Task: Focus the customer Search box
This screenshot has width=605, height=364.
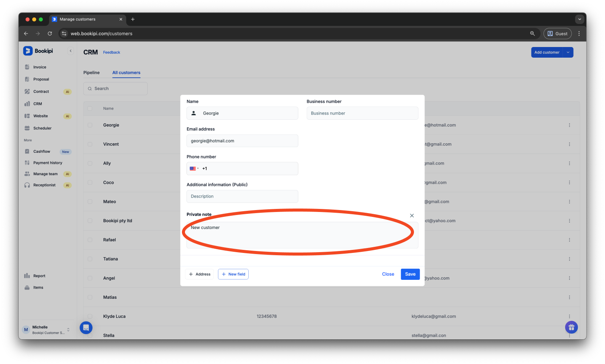Action: [116, 88]
